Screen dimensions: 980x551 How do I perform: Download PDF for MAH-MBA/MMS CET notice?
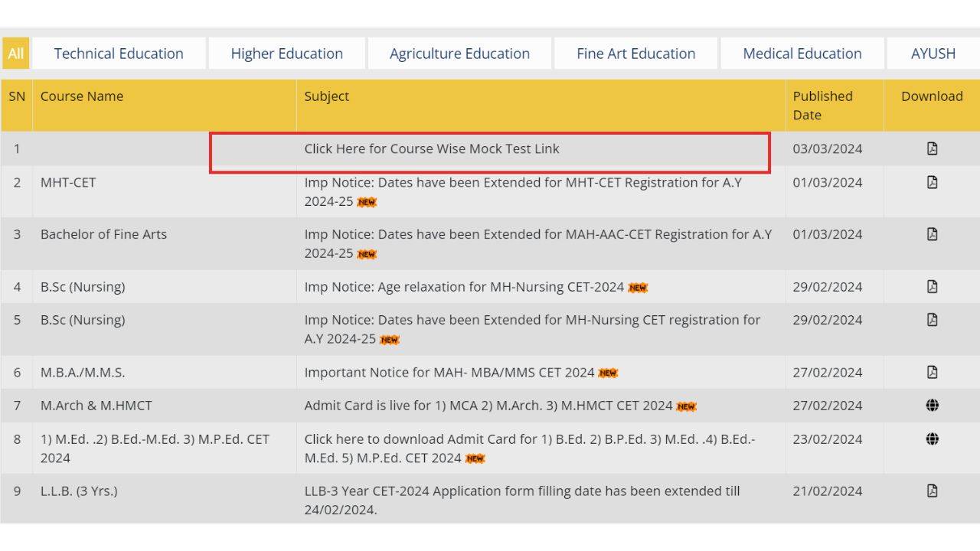click(931, 372)
